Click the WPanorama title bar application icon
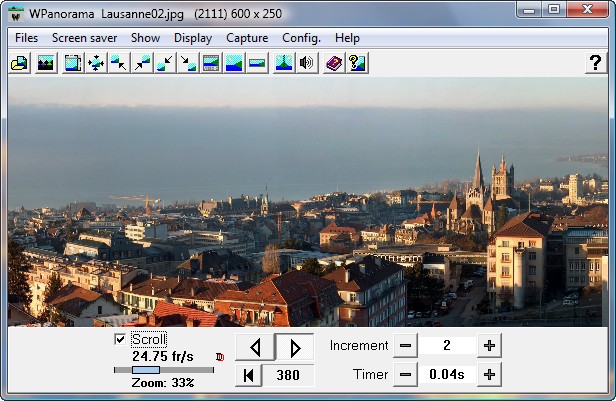The image size is (616, 401). (16, 15)
